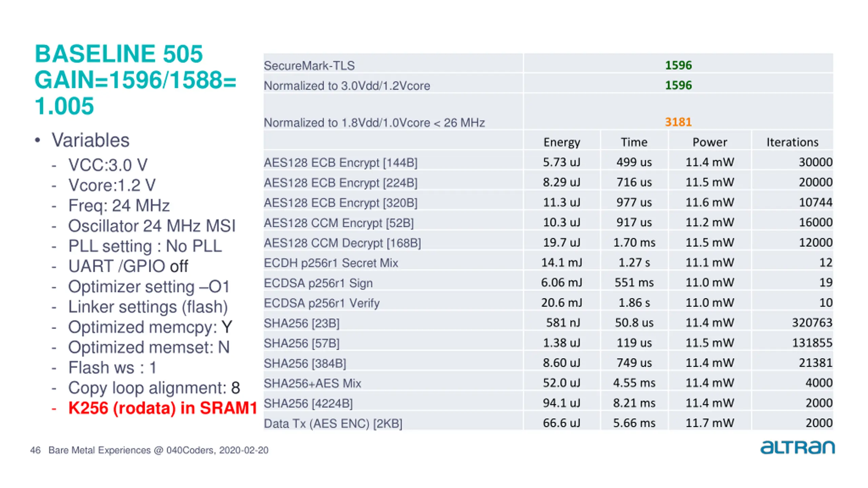Screen dimensions: 868x488
Task: Click the slide number 46
Action: click(35, 450)
